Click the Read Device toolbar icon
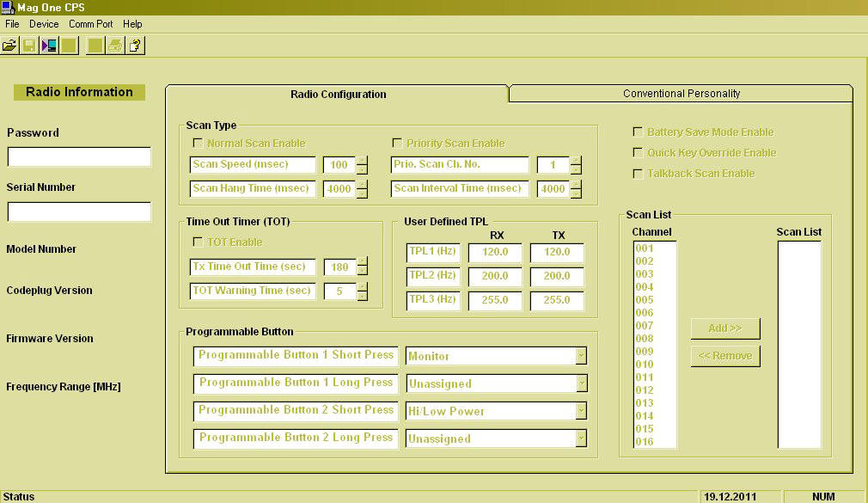The image size is (868, 503). [x=49, y=46]
